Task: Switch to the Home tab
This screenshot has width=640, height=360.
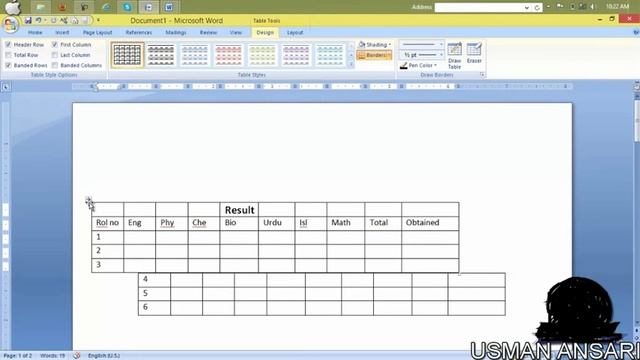Action: coord(35,32)
